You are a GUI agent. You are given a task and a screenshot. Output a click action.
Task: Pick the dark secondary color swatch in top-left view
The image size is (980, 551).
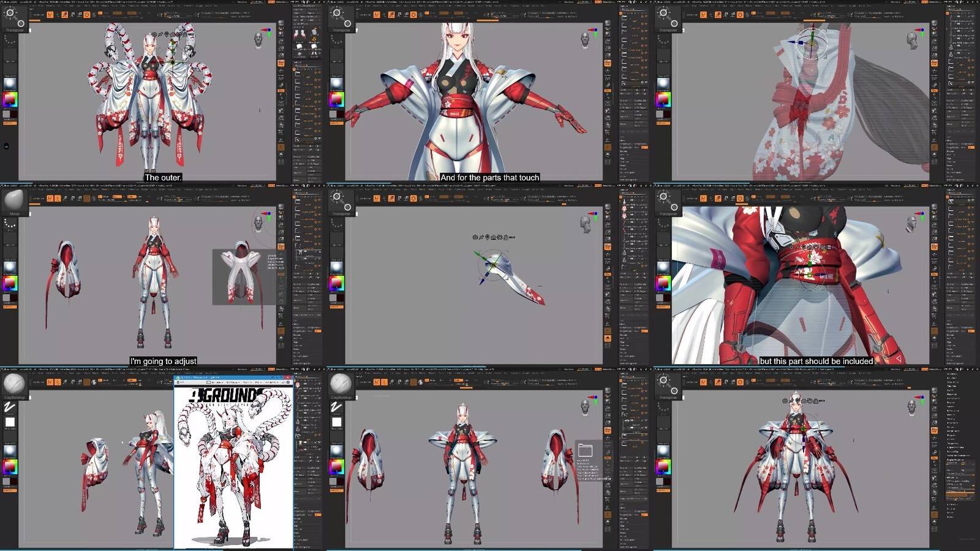coord(14,114)
